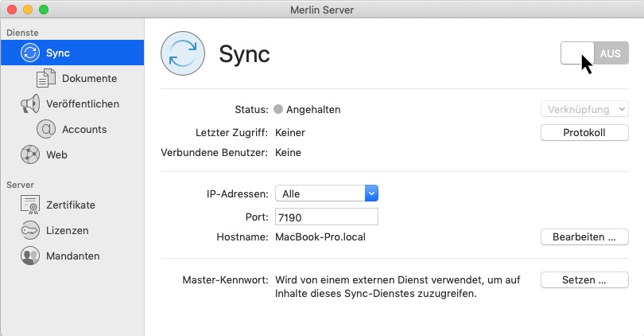Turn on the Sync service switch
This screenshot has width=644, height=336.
point(594,53)
